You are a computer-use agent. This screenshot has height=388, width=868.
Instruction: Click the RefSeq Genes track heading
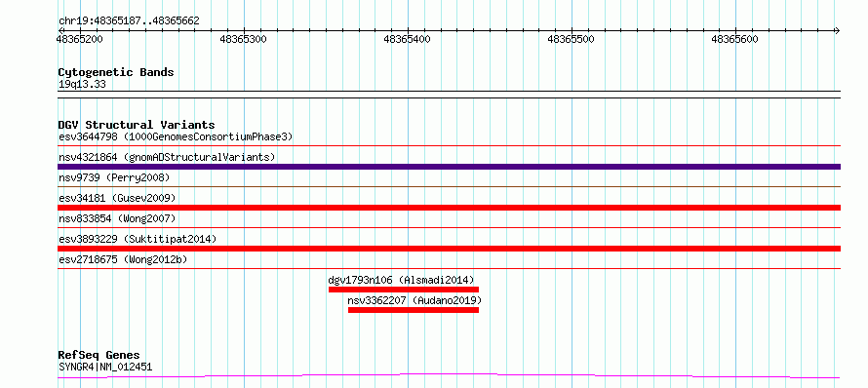click(99, 355)
